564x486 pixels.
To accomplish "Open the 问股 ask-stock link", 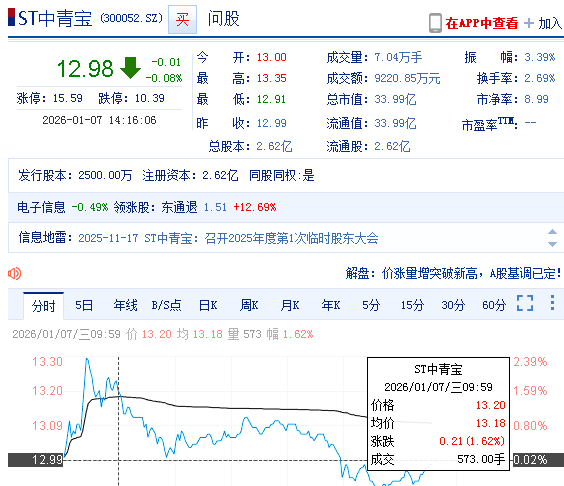I will pyautogui.click(x=223, y=19).
